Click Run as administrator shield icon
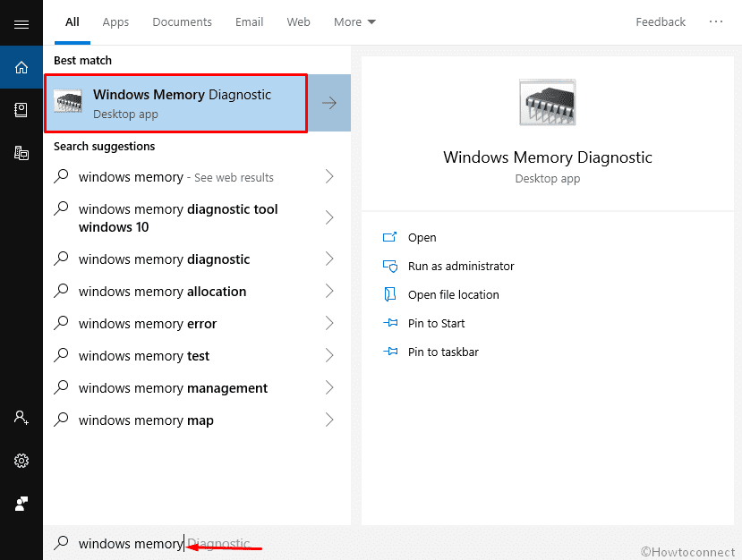The width and height of the screenshot is (742, 560). (389, 266)
